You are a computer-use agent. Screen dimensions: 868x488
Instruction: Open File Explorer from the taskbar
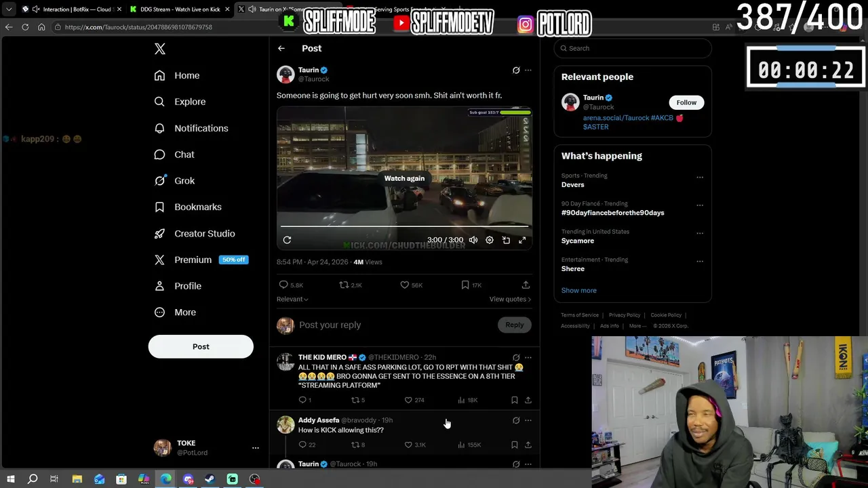point(77,479)
